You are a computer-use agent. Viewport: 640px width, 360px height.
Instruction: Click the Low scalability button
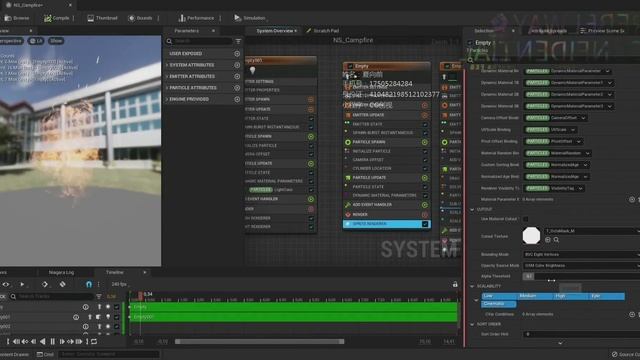[x=499, y=296]
